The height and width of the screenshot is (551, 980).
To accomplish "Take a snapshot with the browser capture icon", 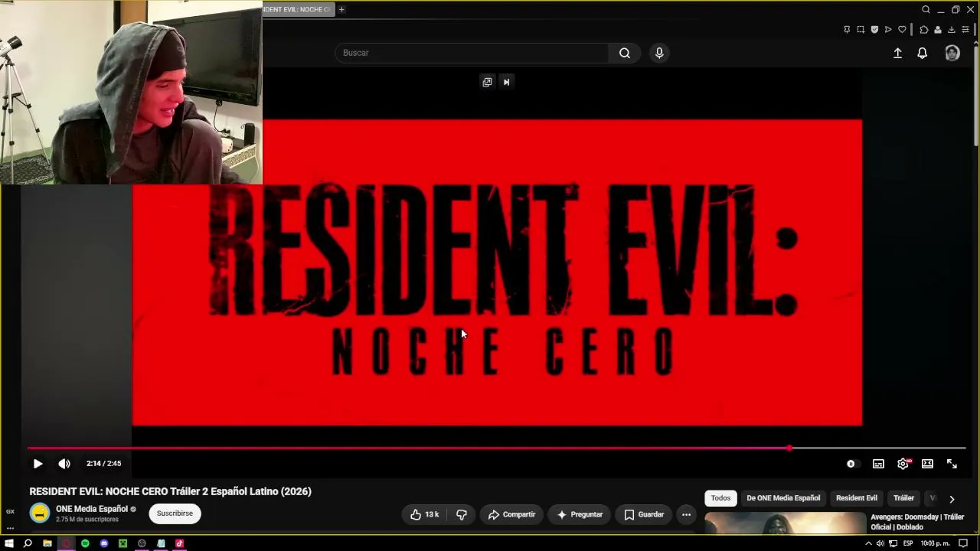I will tap(861, 30).
